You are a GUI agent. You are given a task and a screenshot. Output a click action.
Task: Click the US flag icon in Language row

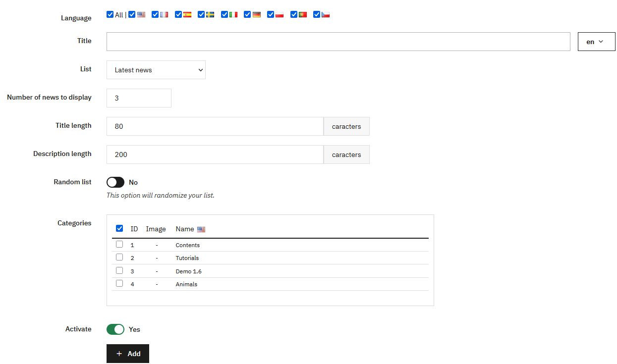[141, 15]
